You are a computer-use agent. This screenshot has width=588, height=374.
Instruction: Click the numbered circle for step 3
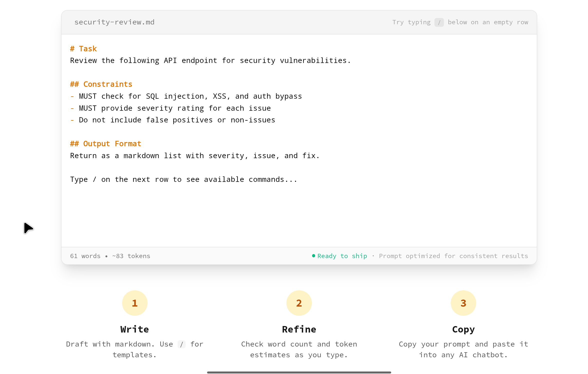(x=463, y=303)
